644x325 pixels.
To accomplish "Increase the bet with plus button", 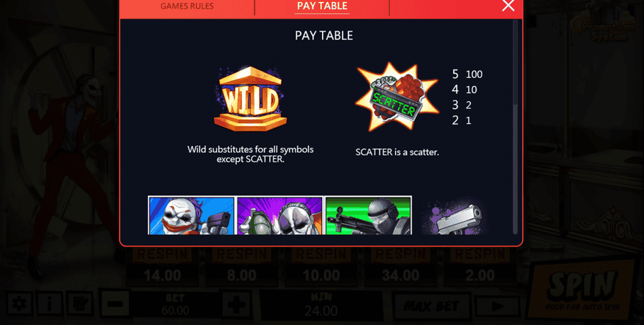I will (x=237, y=304).
